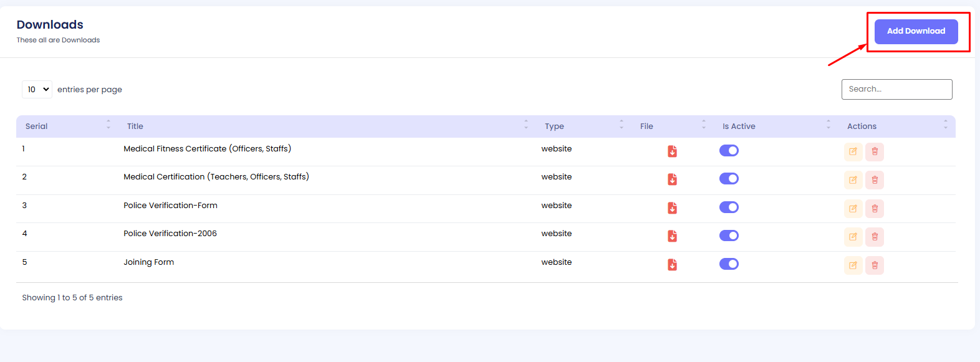Sort the table by Title column
Viewport: 980px width, 362px height.
click(x=135, y=126)
